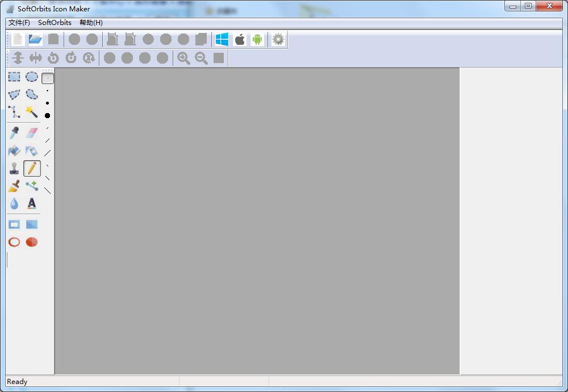Pick the largest brush size dot
The height and width of the screenshot is (392, 568).
(47, 115)
